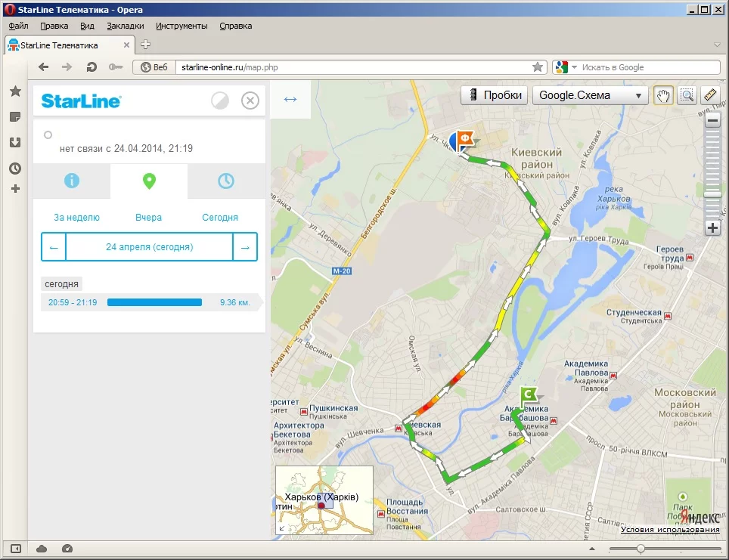This screenshot has width=729, height=560.
Task: Open the Вид menu
Action: pyautogui.click(x=87, y=26)
